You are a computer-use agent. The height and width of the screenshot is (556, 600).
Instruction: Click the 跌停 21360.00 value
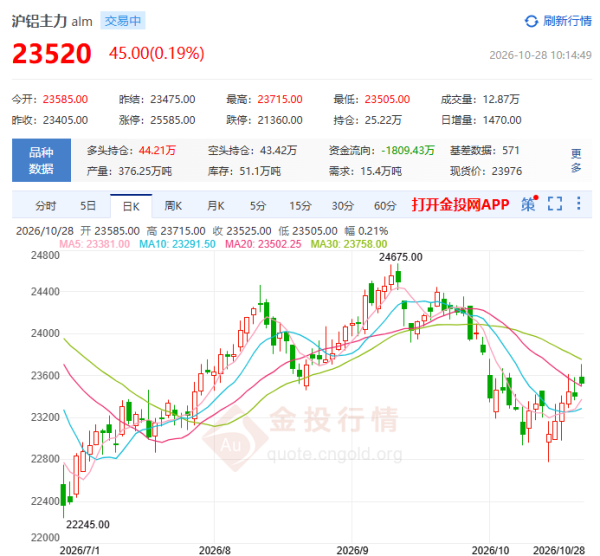[x=280, y=120]
